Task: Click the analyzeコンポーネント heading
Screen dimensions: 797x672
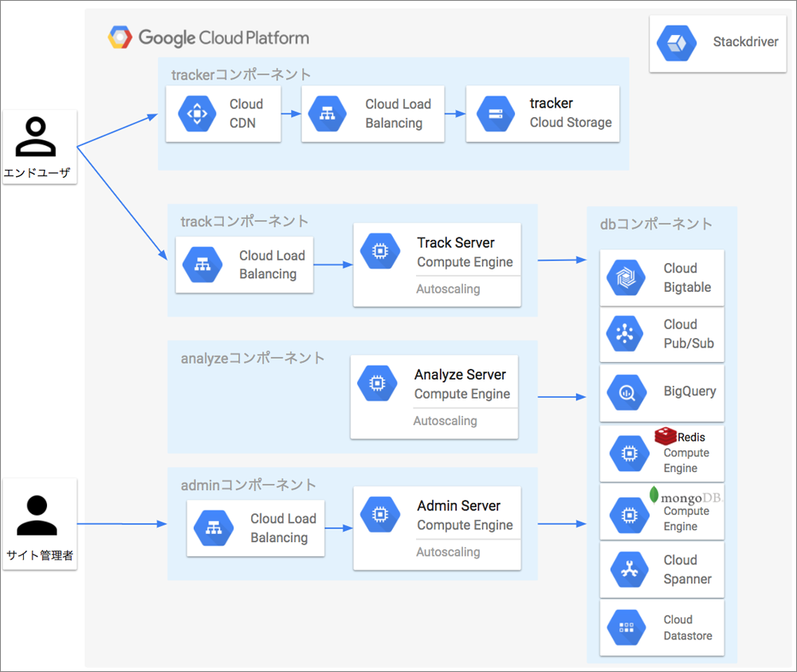Action: [x=253, y=358]
